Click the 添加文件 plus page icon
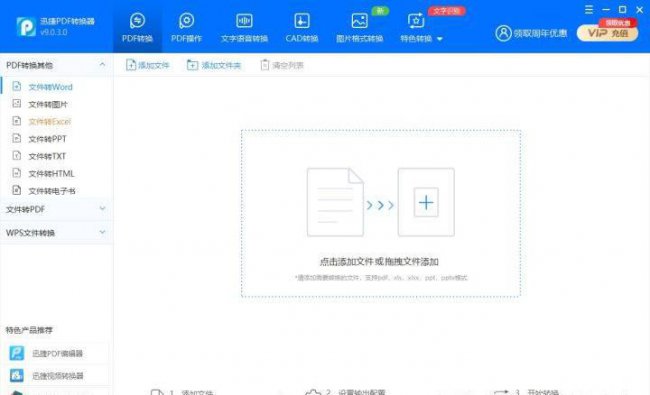 pos(131,65)
